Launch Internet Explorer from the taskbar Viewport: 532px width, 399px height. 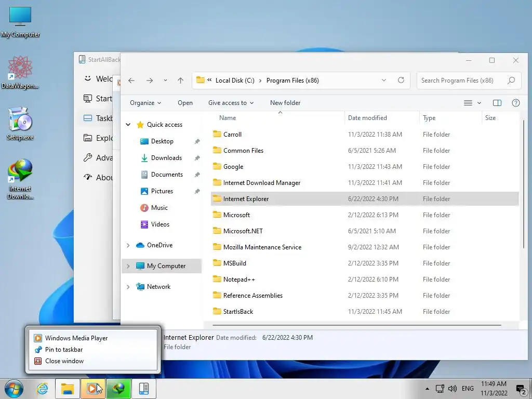(x=43, y=389)
